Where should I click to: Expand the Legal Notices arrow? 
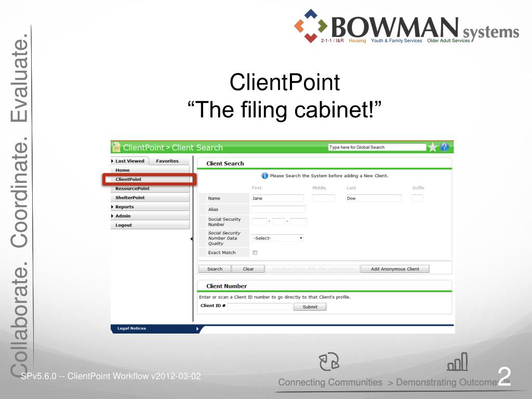click(x=197, y=328)
